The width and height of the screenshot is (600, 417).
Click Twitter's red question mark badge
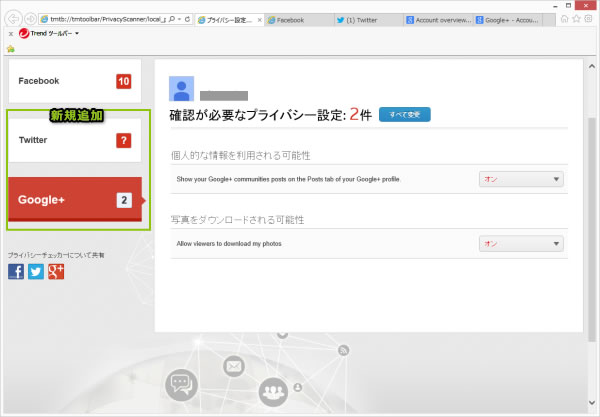point(124,140)
